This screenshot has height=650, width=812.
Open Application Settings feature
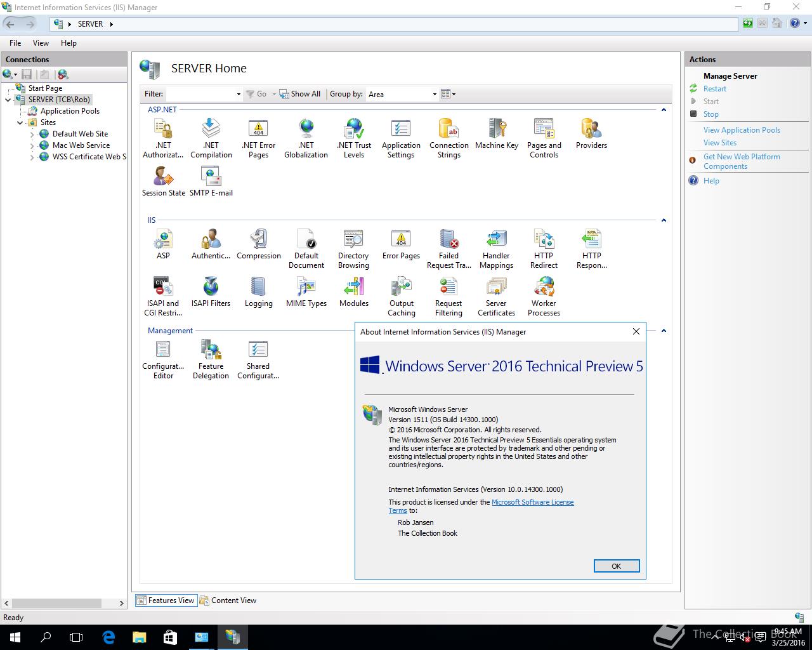(x=401, y=138)
